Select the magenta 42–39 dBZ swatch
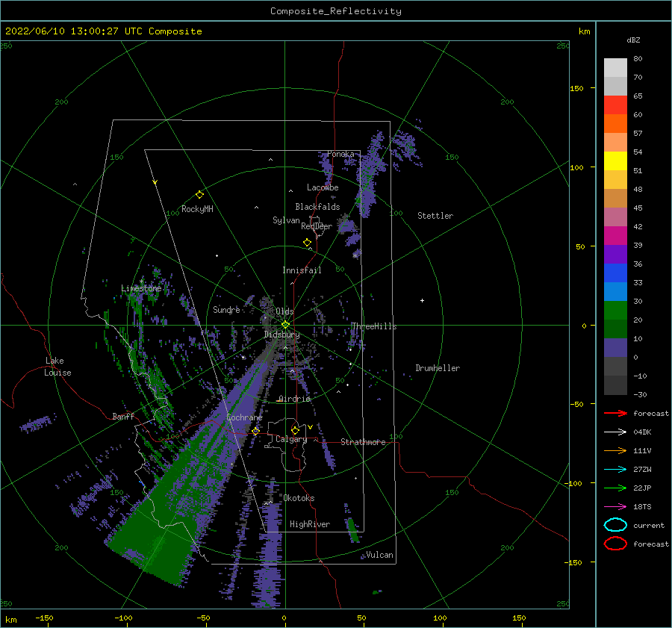 click(x=615, y=236)
